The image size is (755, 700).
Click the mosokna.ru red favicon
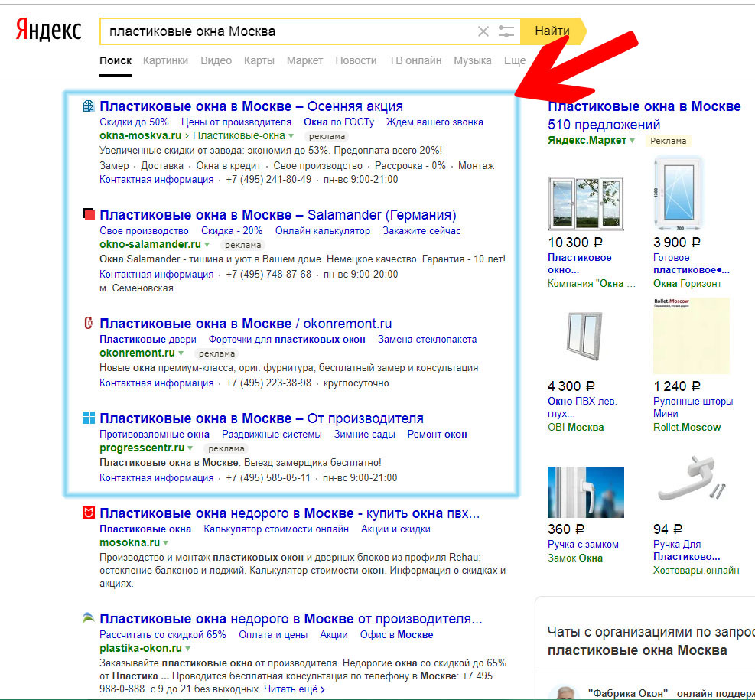(88, 513)
